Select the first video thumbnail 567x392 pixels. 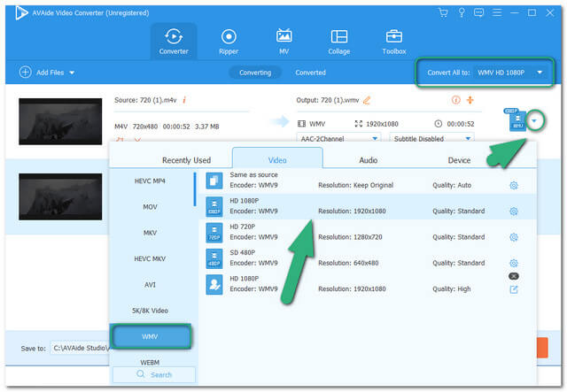point(60,121)
